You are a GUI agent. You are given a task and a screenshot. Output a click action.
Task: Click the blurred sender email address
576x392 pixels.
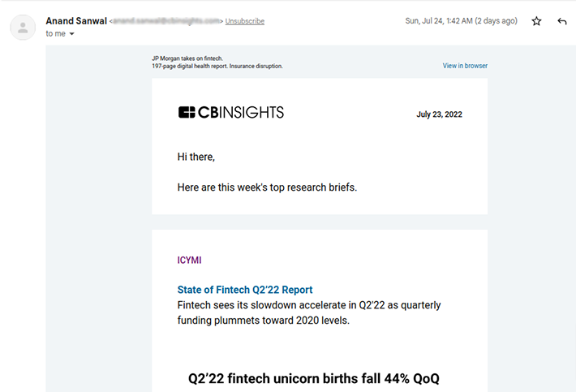pos(166,21)
